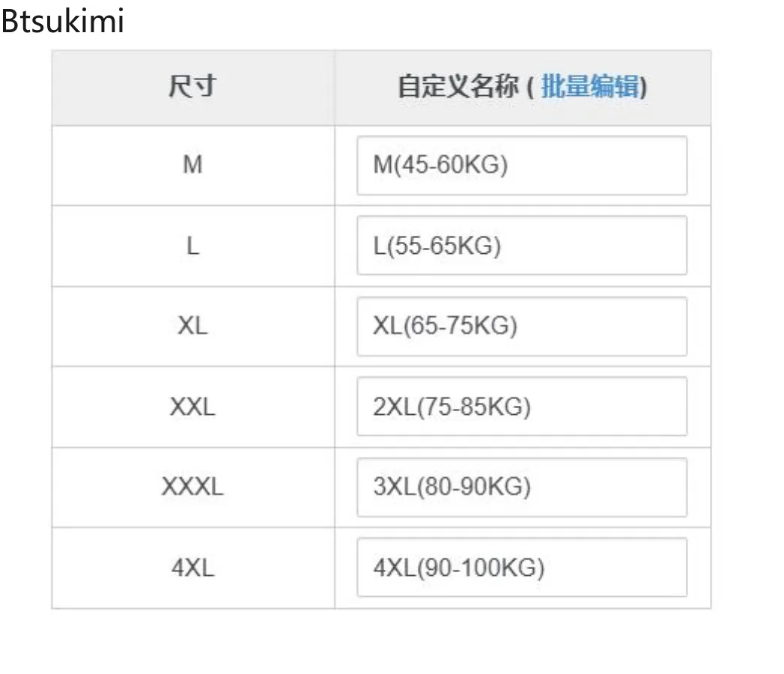Click the XL(65-75KG) input field
The height and width of the screenshot is (674, 784).
(522, 327)
